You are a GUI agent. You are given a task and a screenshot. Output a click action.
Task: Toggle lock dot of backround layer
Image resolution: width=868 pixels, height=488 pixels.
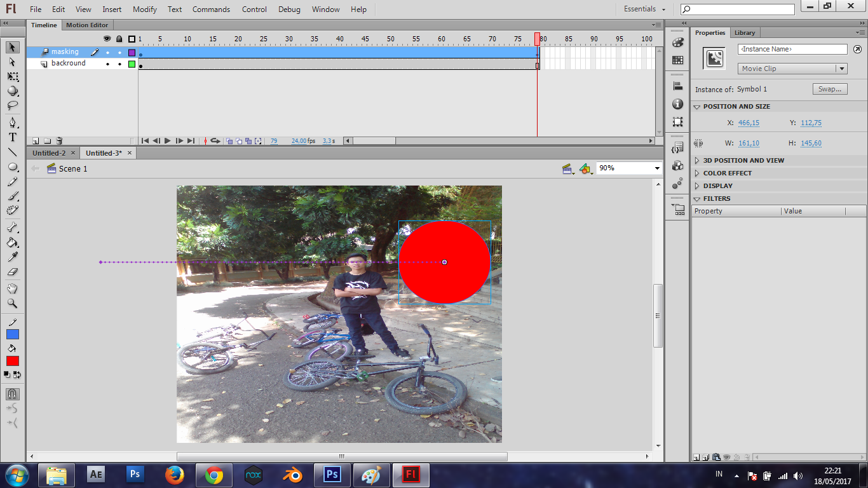(x=119, y=64)
